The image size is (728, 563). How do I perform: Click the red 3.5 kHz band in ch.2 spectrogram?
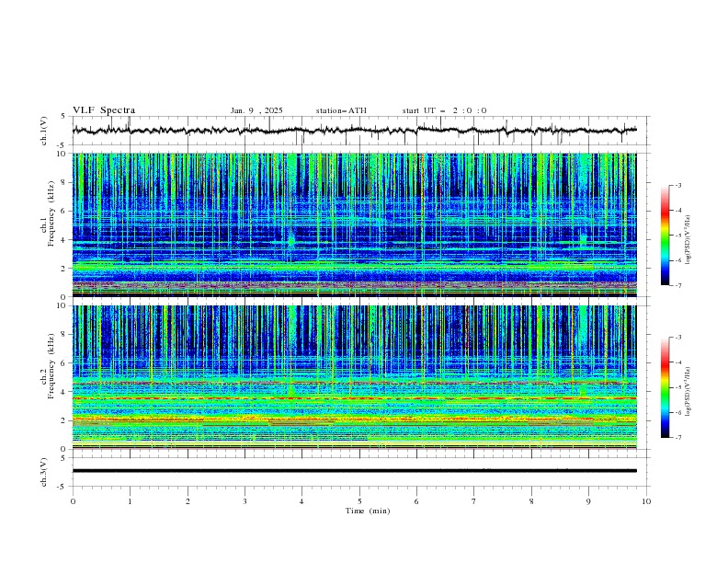(x=354, y=398)
